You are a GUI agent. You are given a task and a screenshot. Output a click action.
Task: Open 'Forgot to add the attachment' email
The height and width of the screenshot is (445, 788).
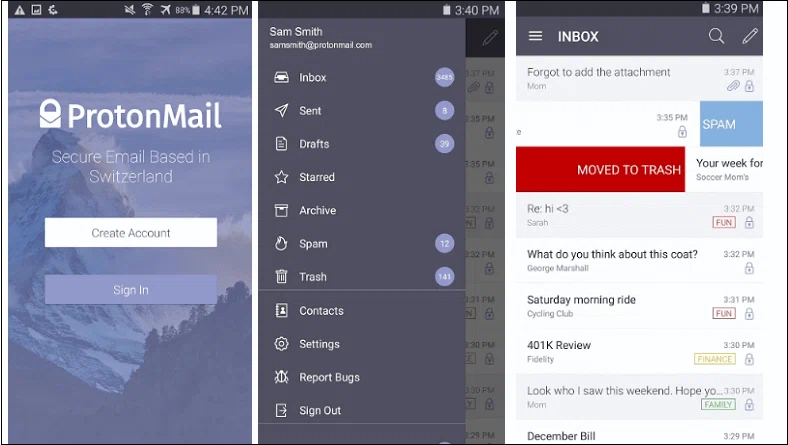point(639,78)
